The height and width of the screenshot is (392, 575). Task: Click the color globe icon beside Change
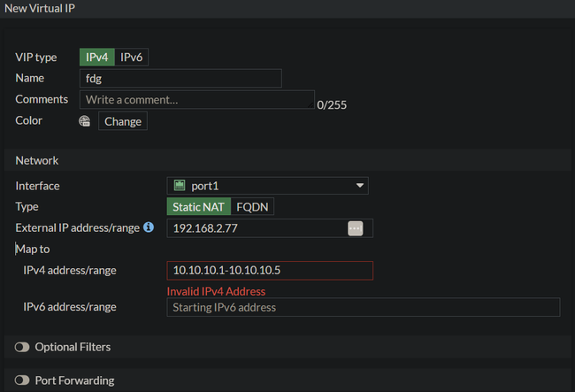tap(85, 121)
